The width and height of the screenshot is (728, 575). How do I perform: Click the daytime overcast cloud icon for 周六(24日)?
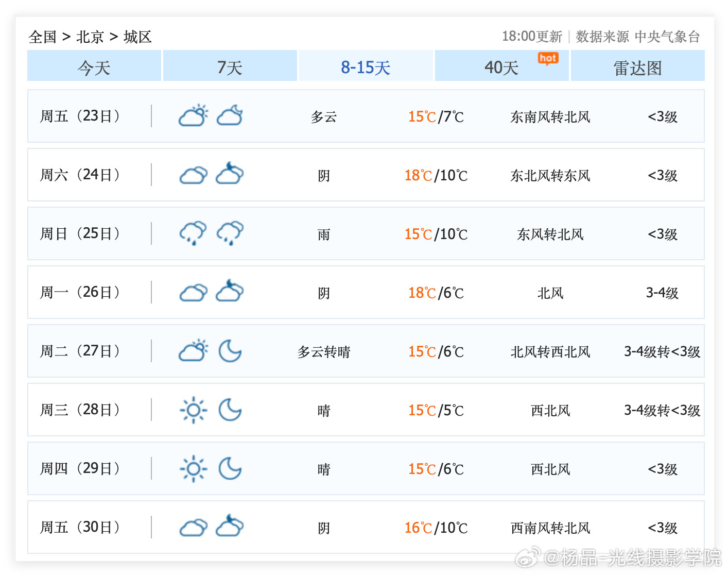pyautogui.click(x=193, y=175)
